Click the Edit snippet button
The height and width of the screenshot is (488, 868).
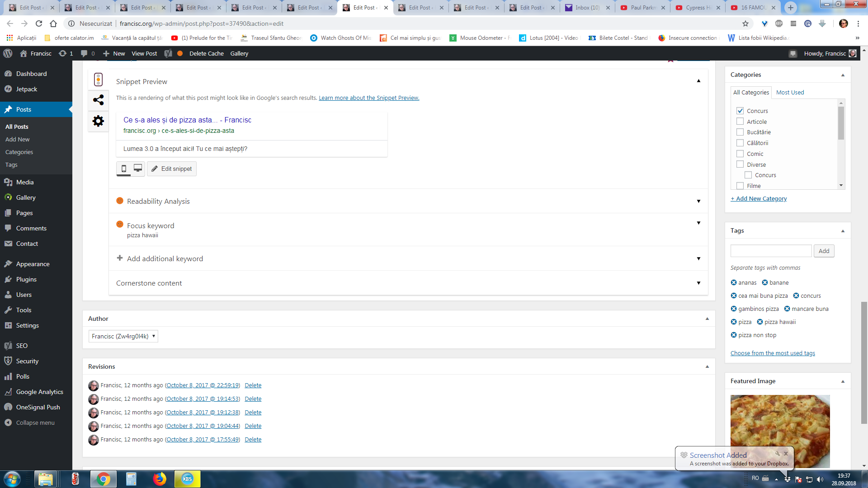[x=172, y=169]
